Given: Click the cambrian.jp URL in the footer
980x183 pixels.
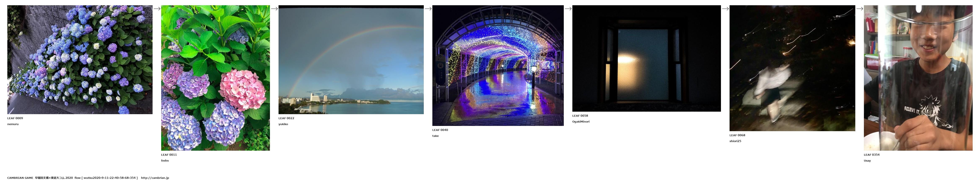Looking at the screenshot, I should click(x=155, y=178).
